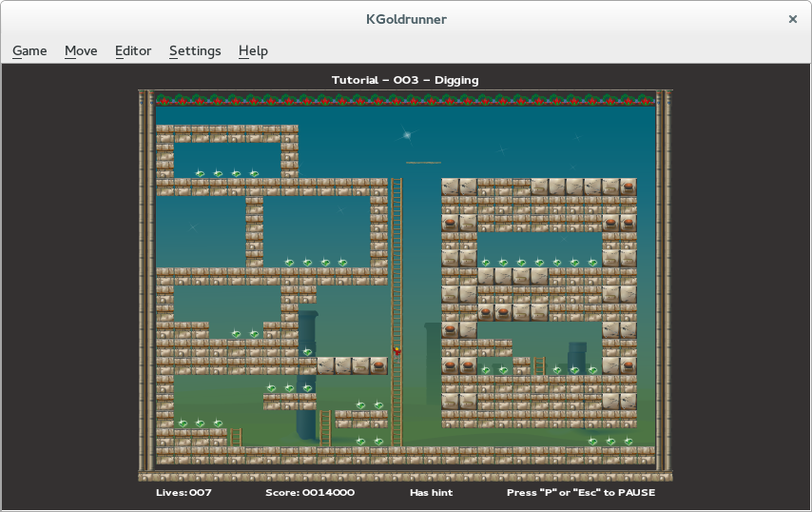Click the "Press P or Esc to PAUSE" message
This screenshot has width=812, height=512.
pos(581,492)
